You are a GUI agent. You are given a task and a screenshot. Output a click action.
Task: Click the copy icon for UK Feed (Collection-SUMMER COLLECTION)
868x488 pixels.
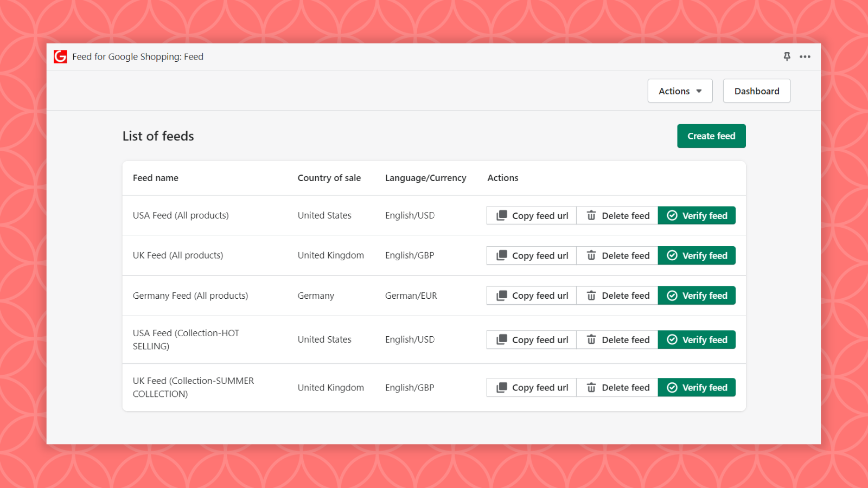[x=501, y=387]
